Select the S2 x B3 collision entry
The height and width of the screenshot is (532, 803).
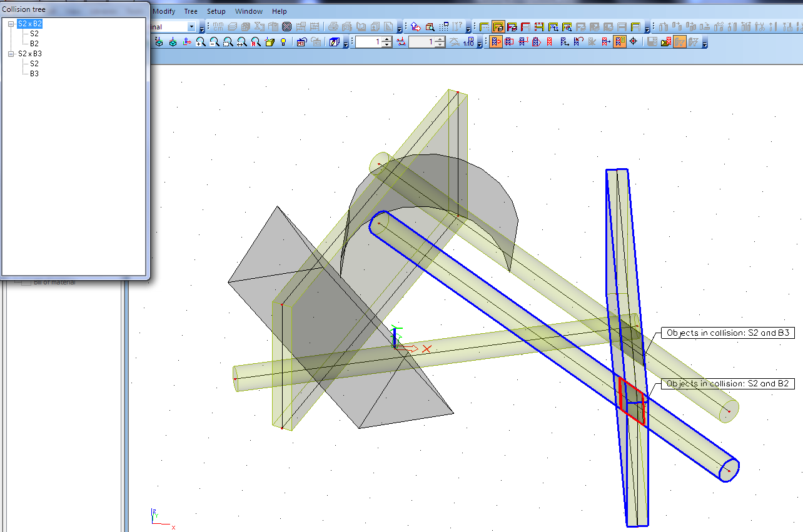30,54
